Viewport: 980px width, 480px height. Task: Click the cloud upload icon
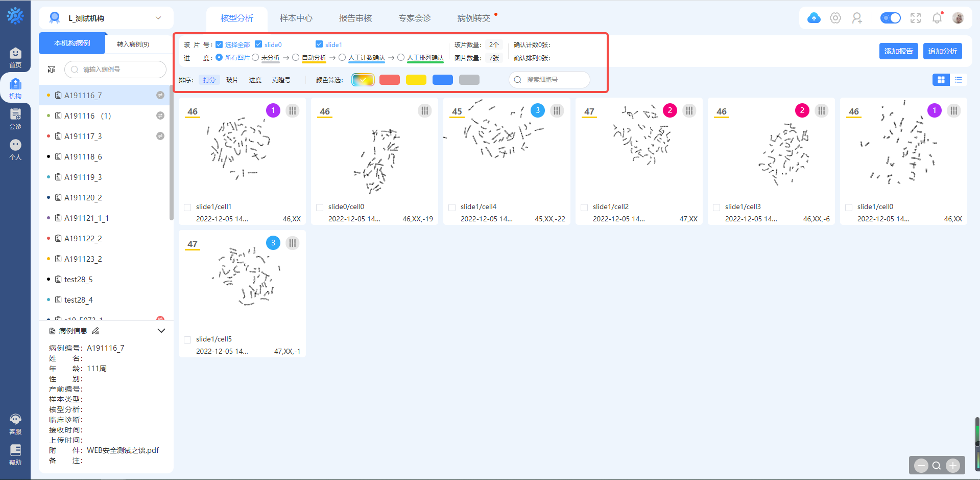814,18
